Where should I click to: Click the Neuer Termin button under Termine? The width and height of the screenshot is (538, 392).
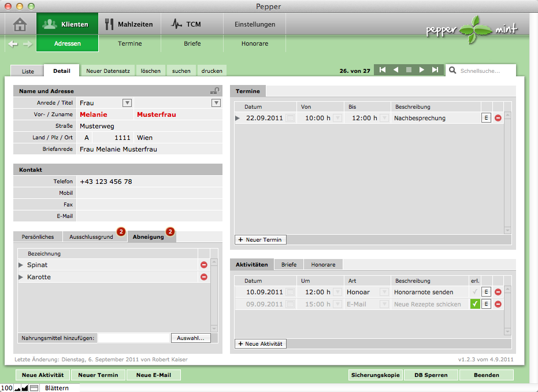[x=260, y=239]
